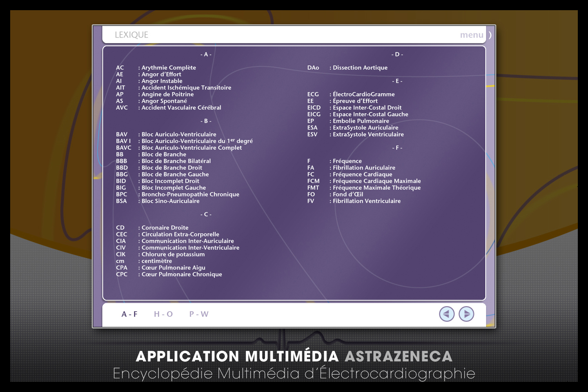Click the Cœur Pulmonaire Chronique entry

[x=181, y=274]
